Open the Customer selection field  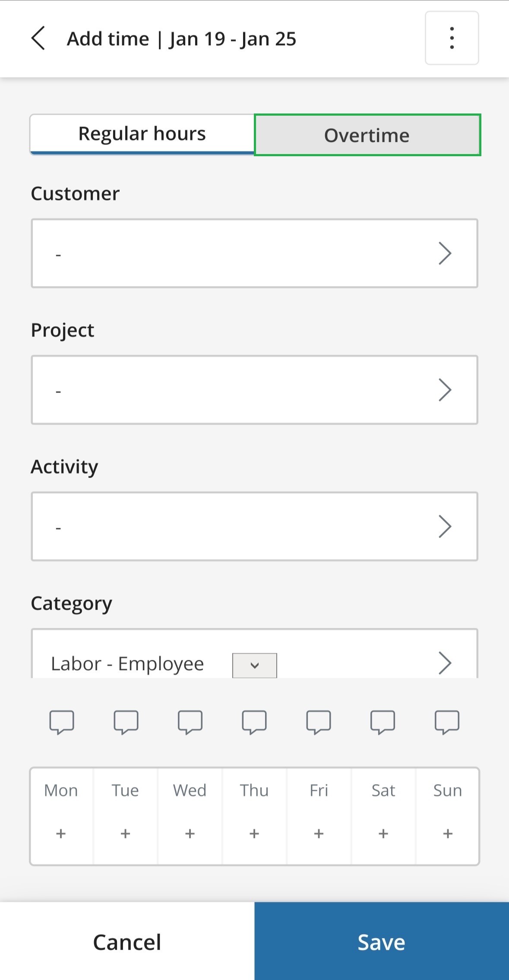click(x=254, y=253)
